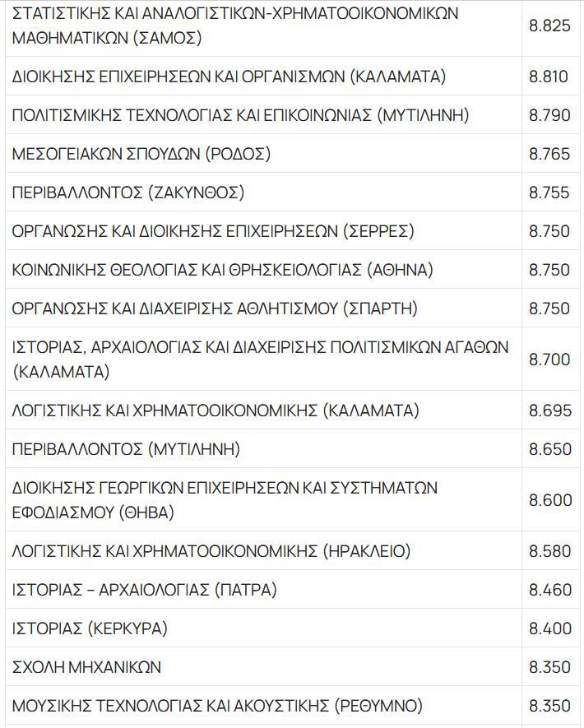Select ΔΙΟΙΚΗΣΗΣ ΕΠΙΧΕΙΡΗΣΕΩΝ ΚΑΙ ΟΡΓΑΝΙΣΜΩΝ (ΚΑΛΑΜΑΤΑ) entry
The width and height of the screenshot is (584, 728).
(x=229, y=77)
